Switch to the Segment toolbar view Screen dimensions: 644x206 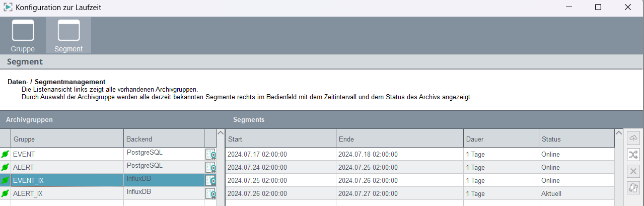(68, 35)
